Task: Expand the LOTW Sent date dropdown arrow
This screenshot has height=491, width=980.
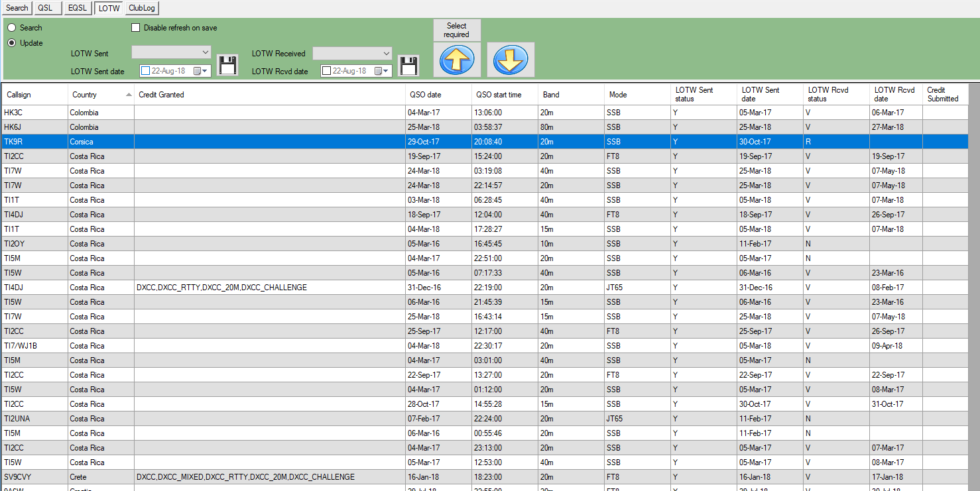Action: (x=205, y=71)
